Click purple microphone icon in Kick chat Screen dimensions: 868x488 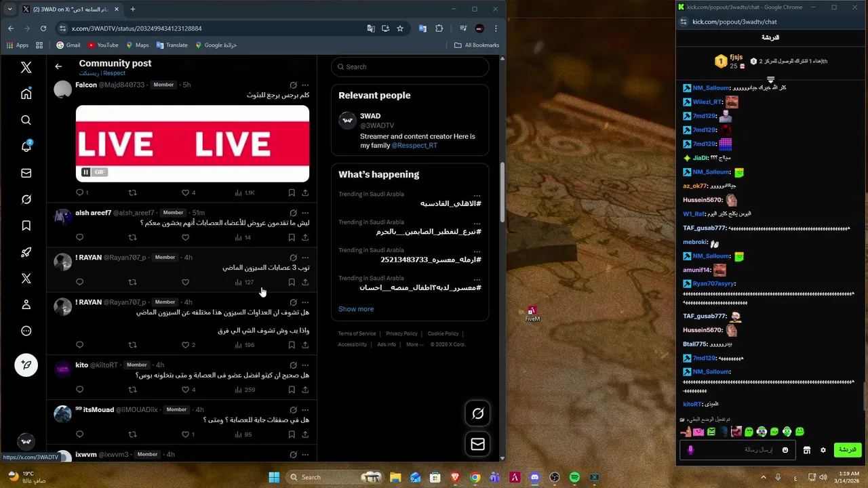[x=690, y=450]
